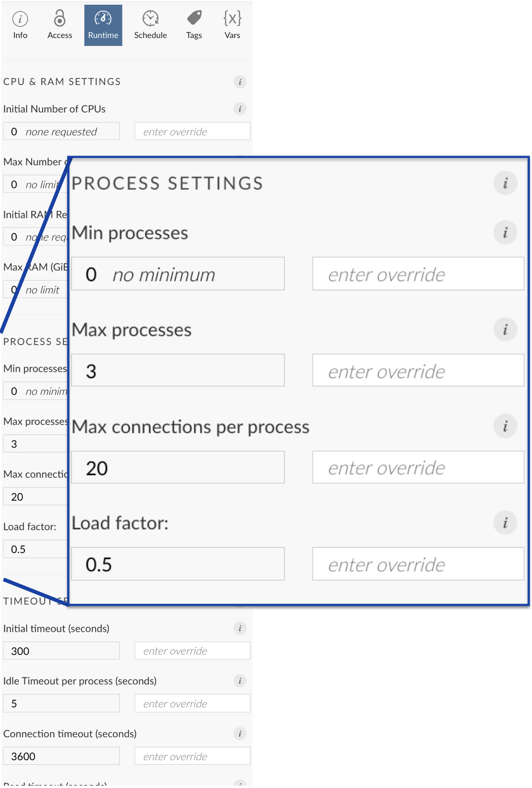
Task: Click the Load factor info icon
Action: click(505, 523)
